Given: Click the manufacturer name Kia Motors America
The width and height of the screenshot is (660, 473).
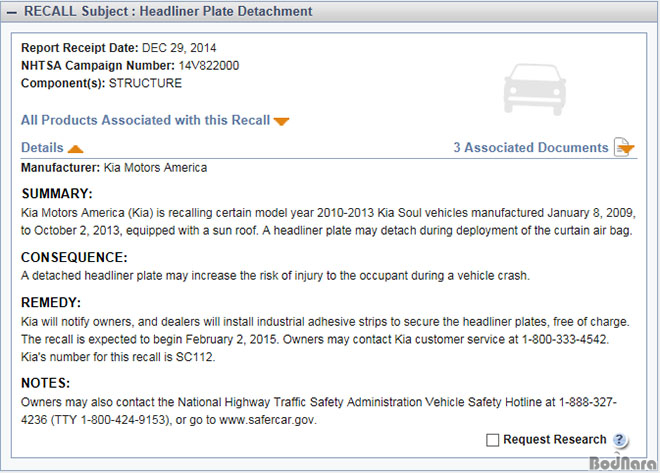Looking at the screenshot, I should point(155,167).
